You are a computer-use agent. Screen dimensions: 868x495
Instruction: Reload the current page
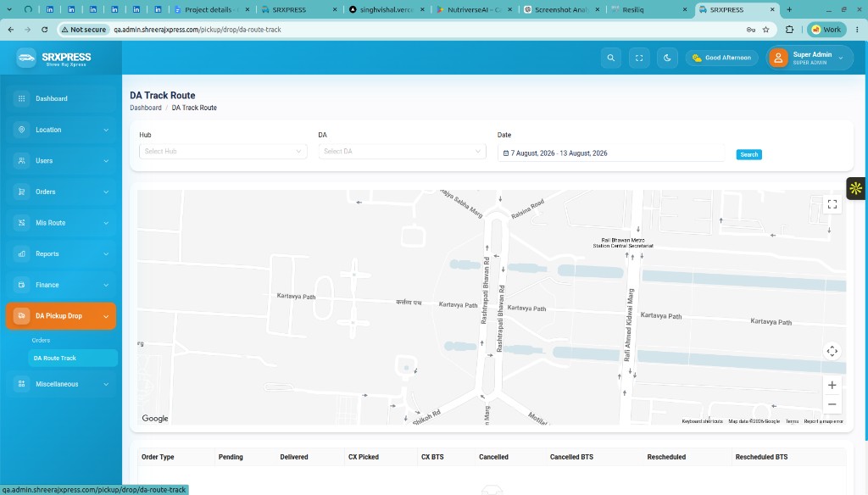[x=44, y=30]
